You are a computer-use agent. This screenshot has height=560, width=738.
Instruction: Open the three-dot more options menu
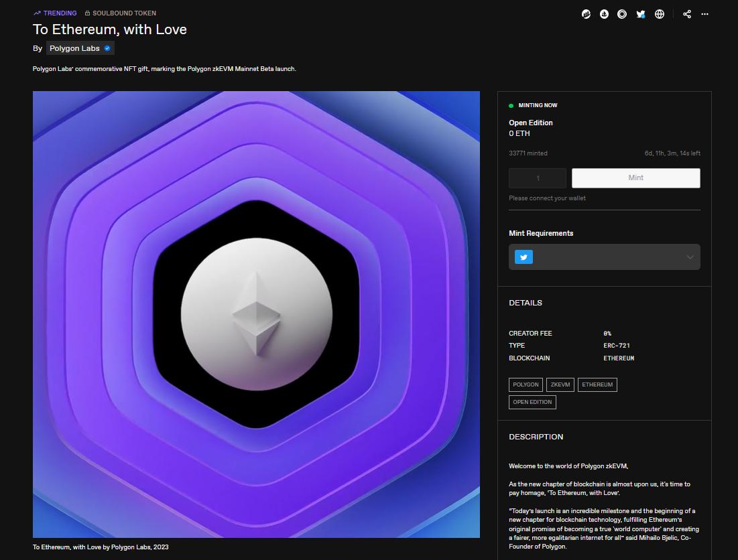[x=704, y=14]
